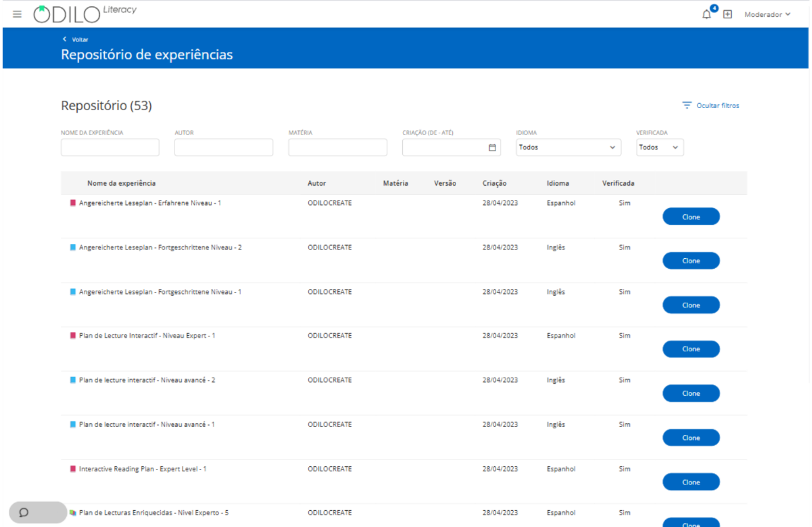Click blue icon of Fortgeschrittene Niveau - 1 row
The width and height of the screenshot is (812, 527).
tap(73, 292)
